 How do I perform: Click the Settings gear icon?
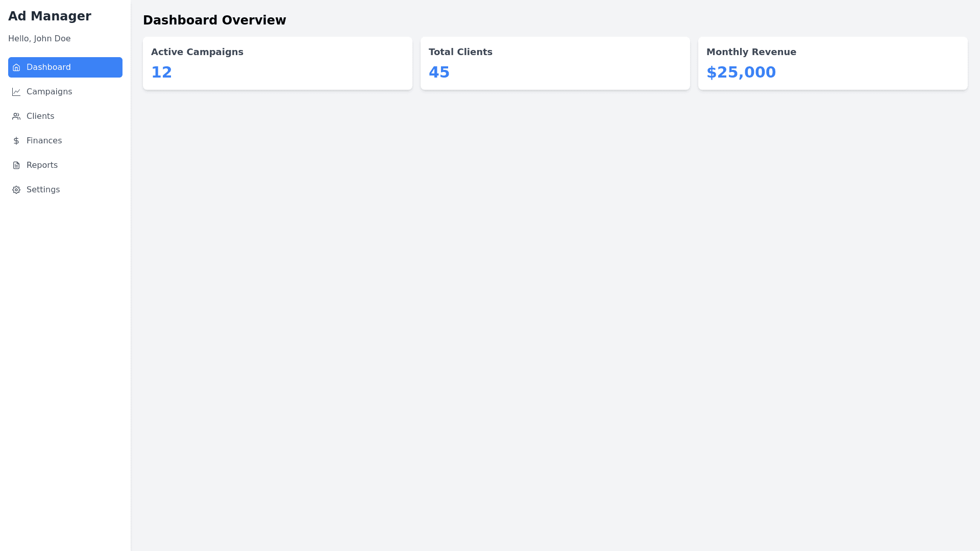point(16,190)
